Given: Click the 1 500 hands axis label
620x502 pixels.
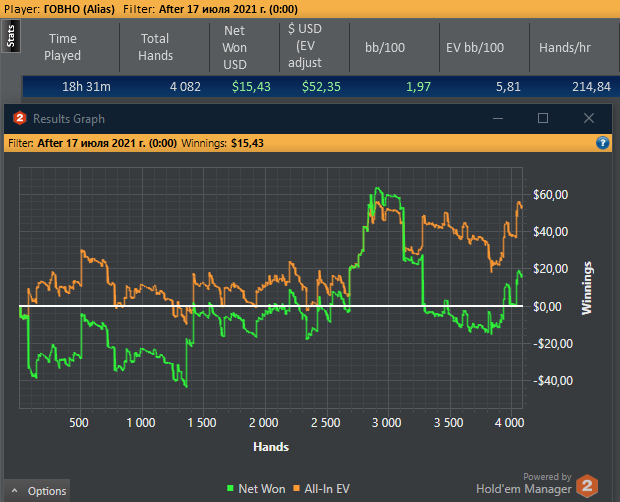Looking at the screenshot, I should [x=202, y=423].
